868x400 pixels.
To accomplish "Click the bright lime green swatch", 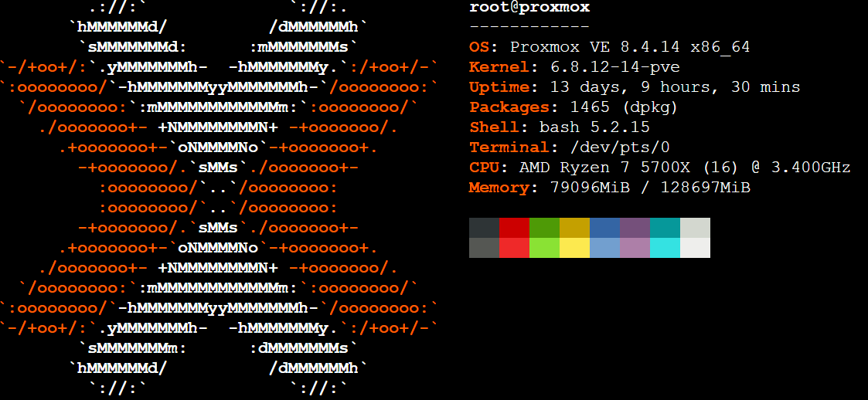I will tap(544, 247).
